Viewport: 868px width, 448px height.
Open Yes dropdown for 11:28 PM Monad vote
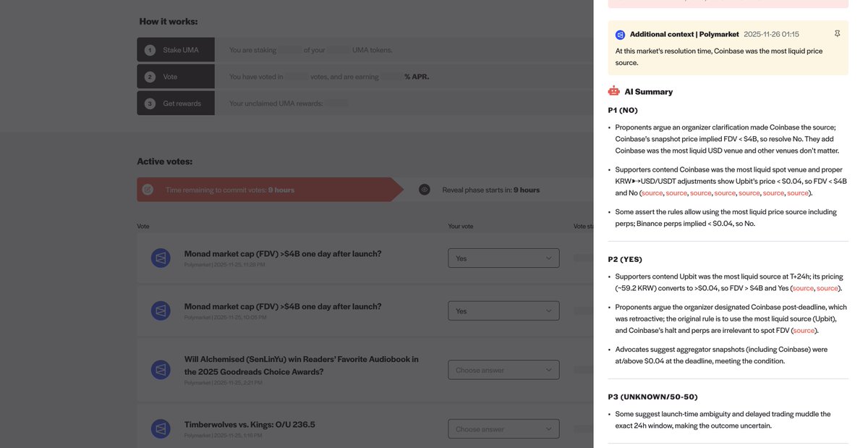tap(503, 258)
